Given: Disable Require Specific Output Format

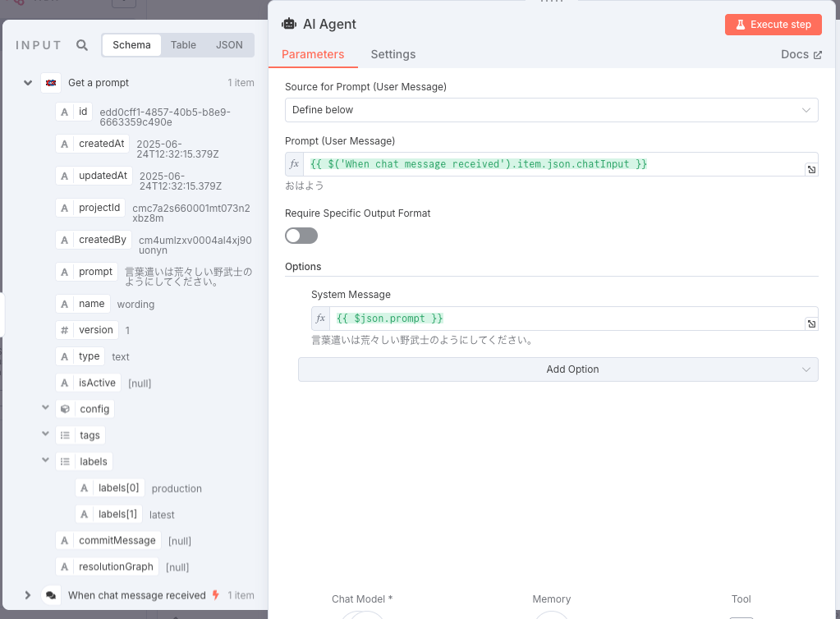Looking at the screenshot, I should 301,235.
